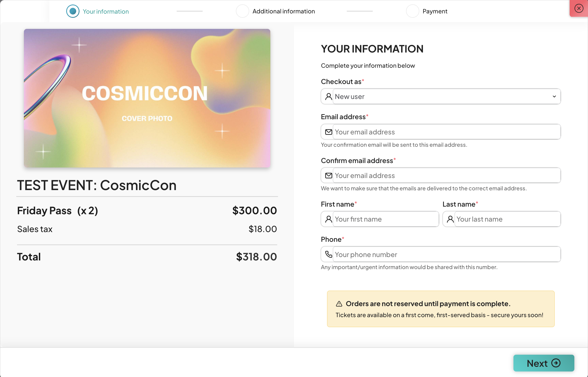The image size is (588, 377).
Task: Click the person icon beside First name
Action: click(x=328, y=219)
